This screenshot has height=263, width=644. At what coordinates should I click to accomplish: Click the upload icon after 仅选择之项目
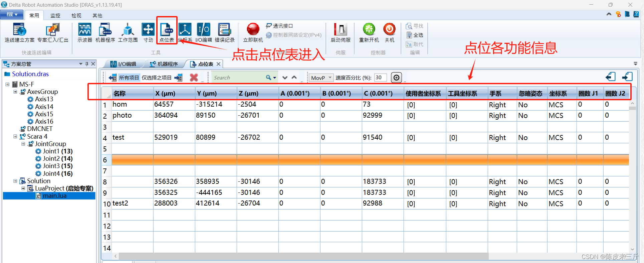click(179, 78)
